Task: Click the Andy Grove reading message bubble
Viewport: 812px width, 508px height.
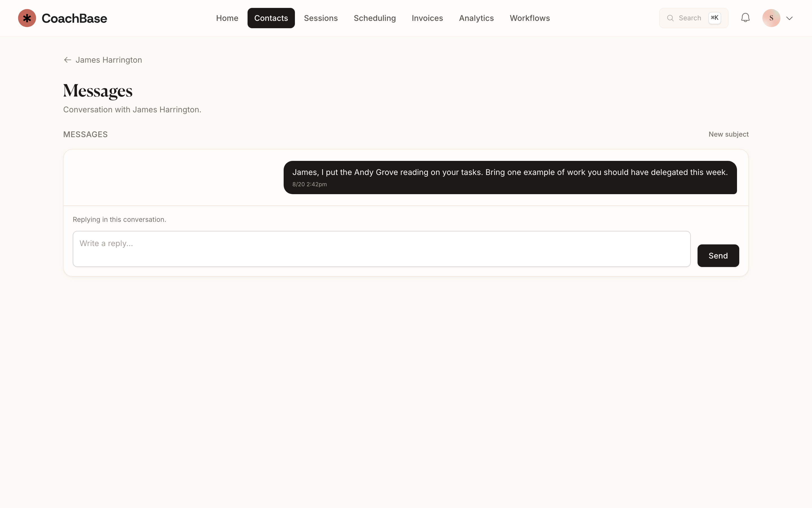Action: click(x=510, y=178)
